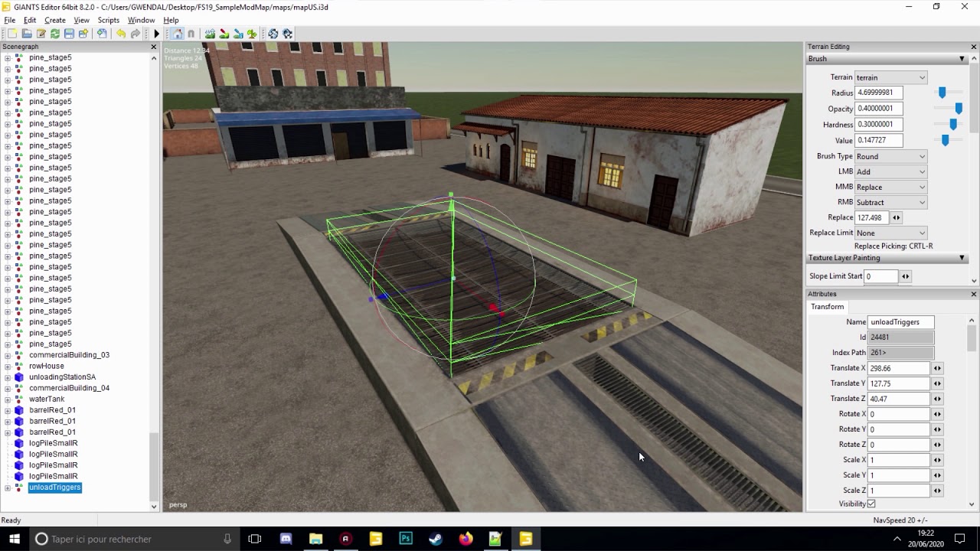Expand the rowHouse tree node

[x=8, y=366]
